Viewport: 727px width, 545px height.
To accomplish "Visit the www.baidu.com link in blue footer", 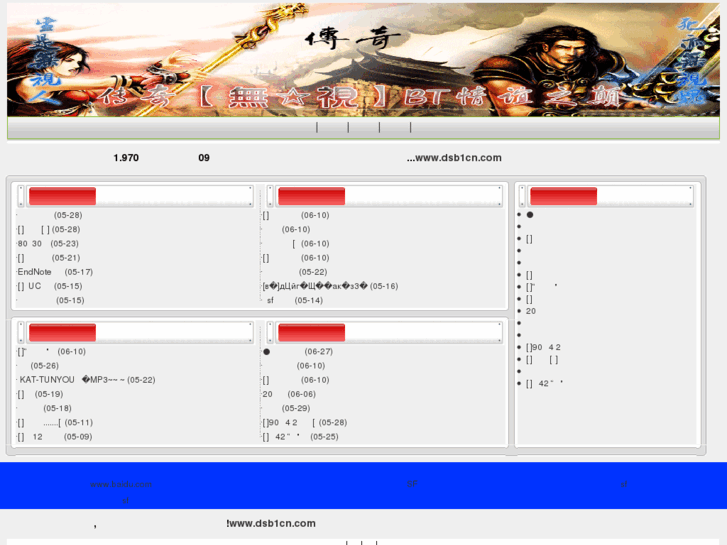I will pyautogui.click(x=121, y=484).
